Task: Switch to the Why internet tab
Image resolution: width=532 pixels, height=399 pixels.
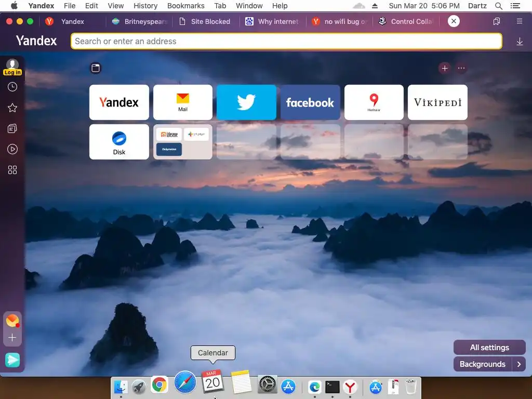Action: 273,21
